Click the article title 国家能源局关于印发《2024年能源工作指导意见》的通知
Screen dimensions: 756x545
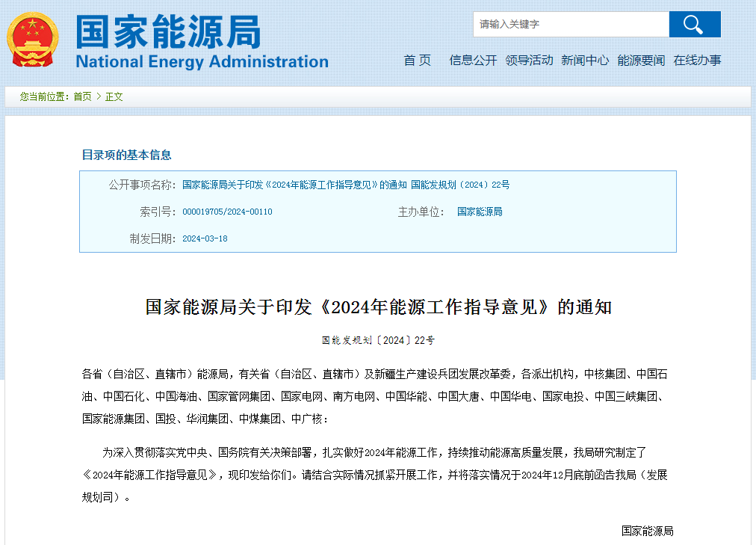pos(379,307)
